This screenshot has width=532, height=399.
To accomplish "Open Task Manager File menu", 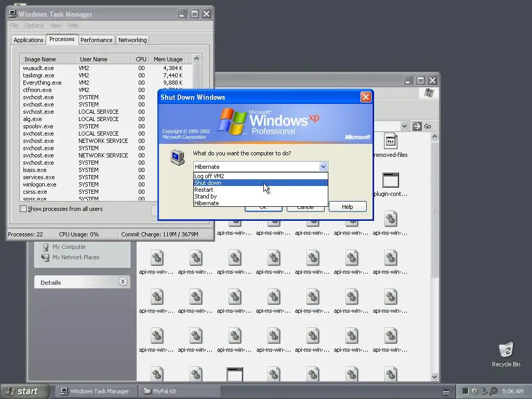I will [x=14, y=25].
